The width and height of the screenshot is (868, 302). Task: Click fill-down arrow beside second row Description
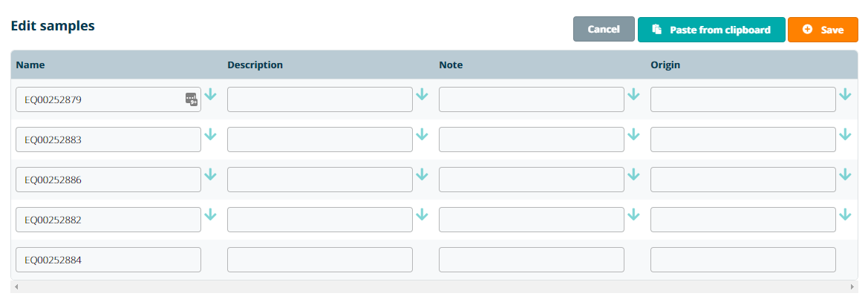pos(422,134)
